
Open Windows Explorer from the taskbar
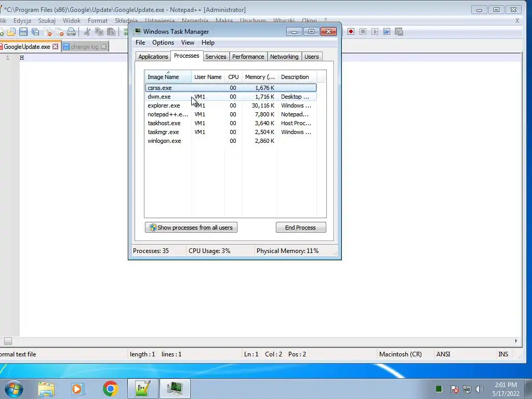(46, 389)
